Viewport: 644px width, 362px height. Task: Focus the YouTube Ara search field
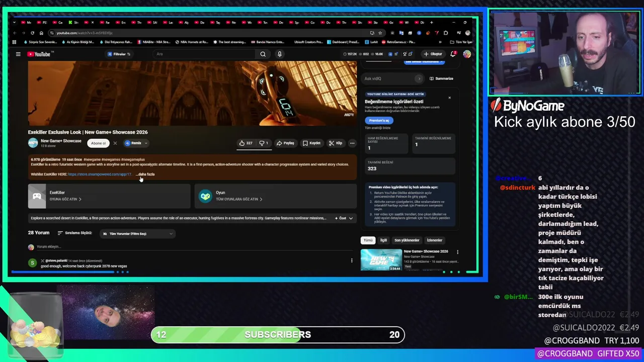[204, 54]
